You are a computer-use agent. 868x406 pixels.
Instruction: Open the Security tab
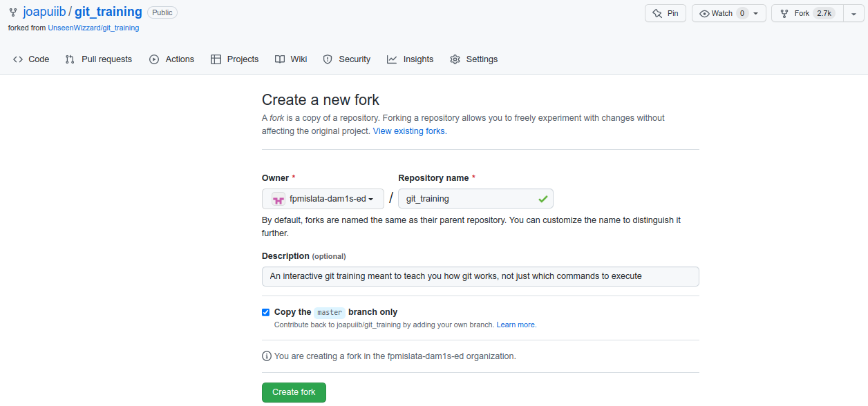point(347,59)
